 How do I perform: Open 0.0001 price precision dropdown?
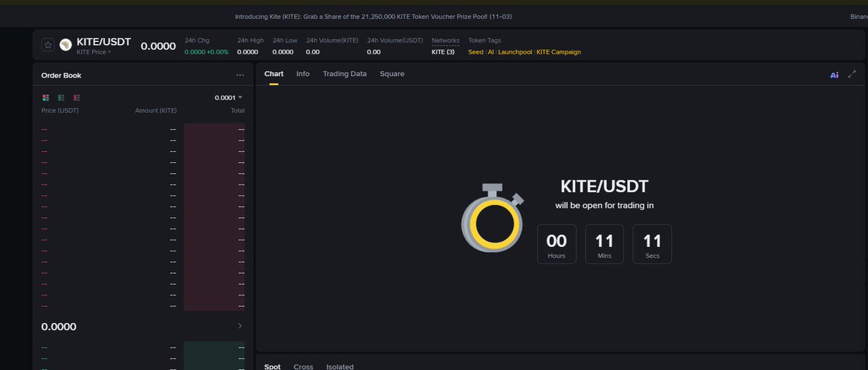(229, 97)
